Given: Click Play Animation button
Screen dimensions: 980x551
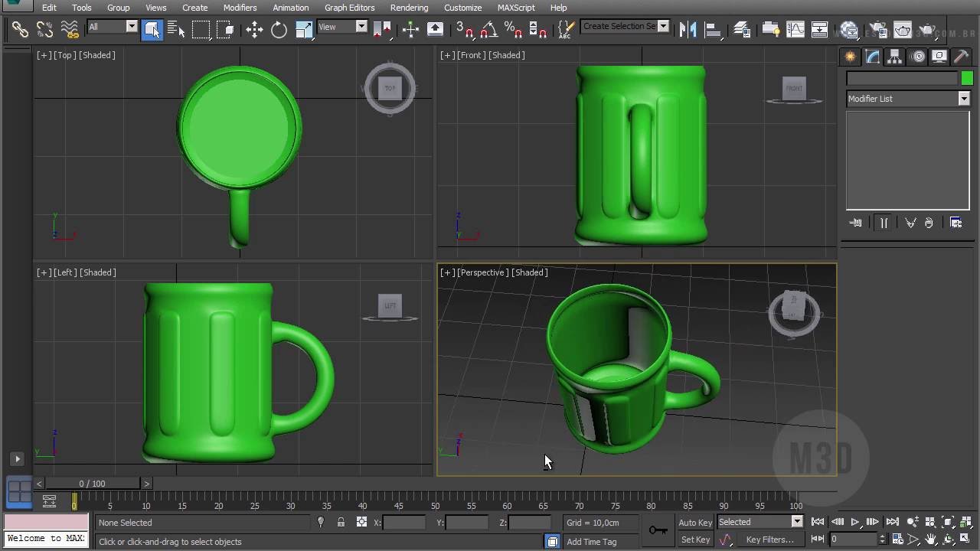Looking at the screenshot, I should click(x=855, y=522).
